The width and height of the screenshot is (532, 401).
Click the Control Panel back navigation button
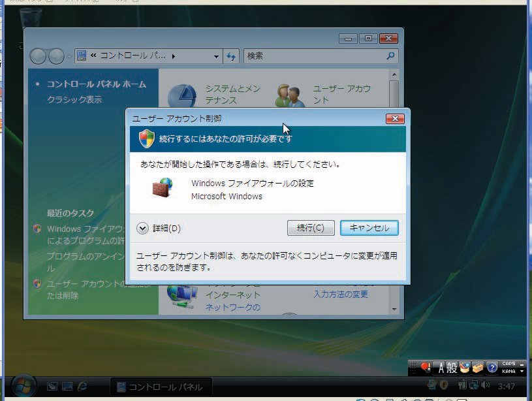[39, 56]
